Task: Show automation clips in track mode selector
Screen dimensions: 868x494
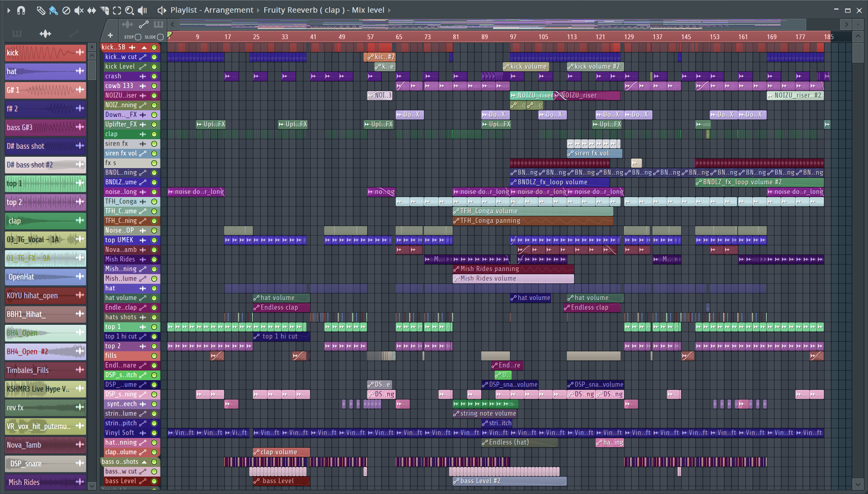Action: [143, 24]
